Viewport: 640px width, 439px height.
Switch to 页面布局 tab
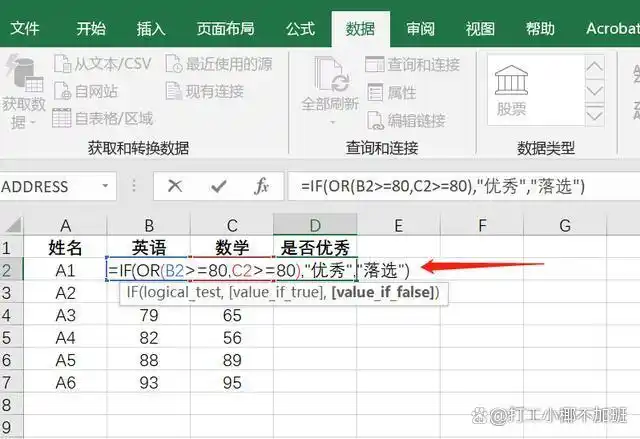[x=225, y=29]
